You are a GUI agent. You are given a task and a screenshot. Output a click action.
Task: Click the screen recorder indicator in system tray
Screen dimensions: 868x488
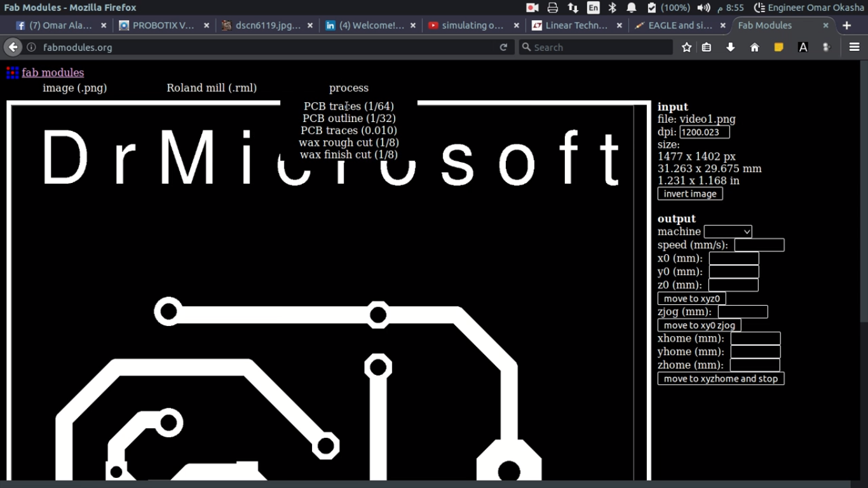[x=532, y=8]
